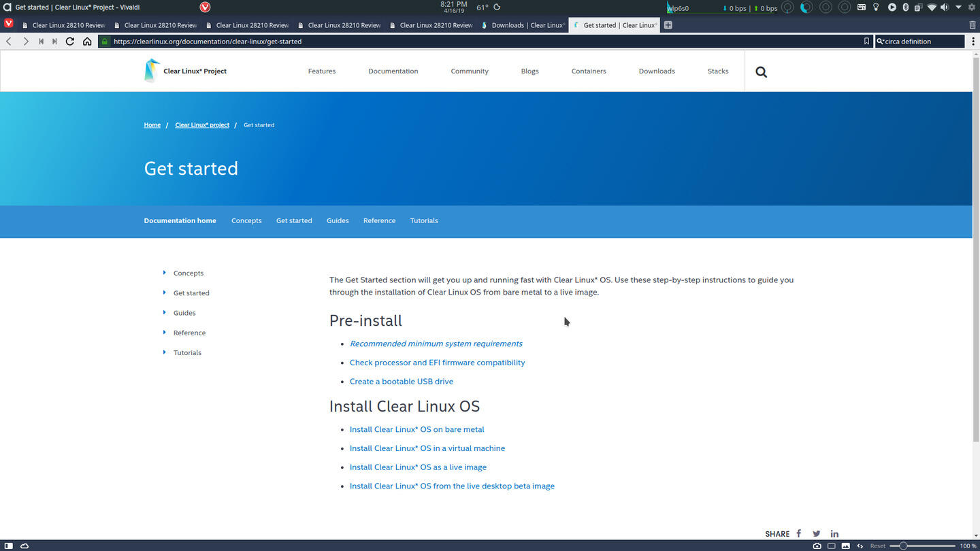Toggle the side panel in status bar

(9, 546)
